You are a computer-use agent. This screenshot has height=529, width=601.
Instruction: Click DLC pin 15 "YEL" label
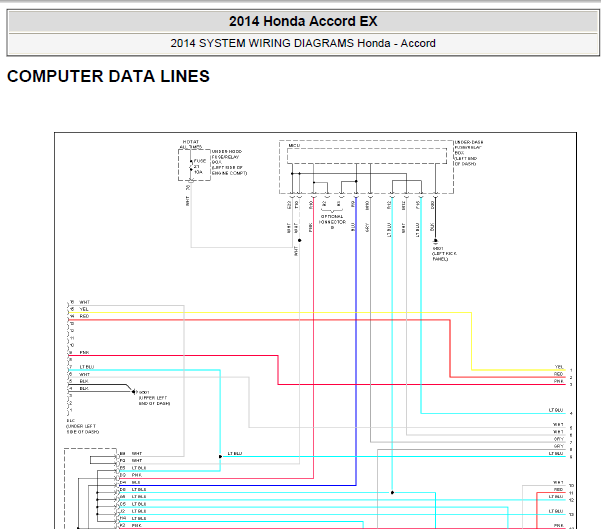click(84, 309)
